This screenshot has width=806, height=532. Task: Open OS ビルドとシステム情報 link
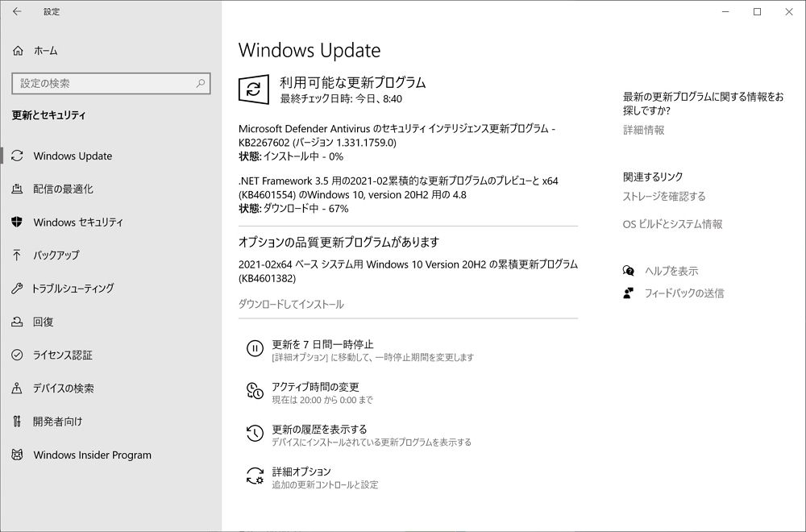pos(671,225)
